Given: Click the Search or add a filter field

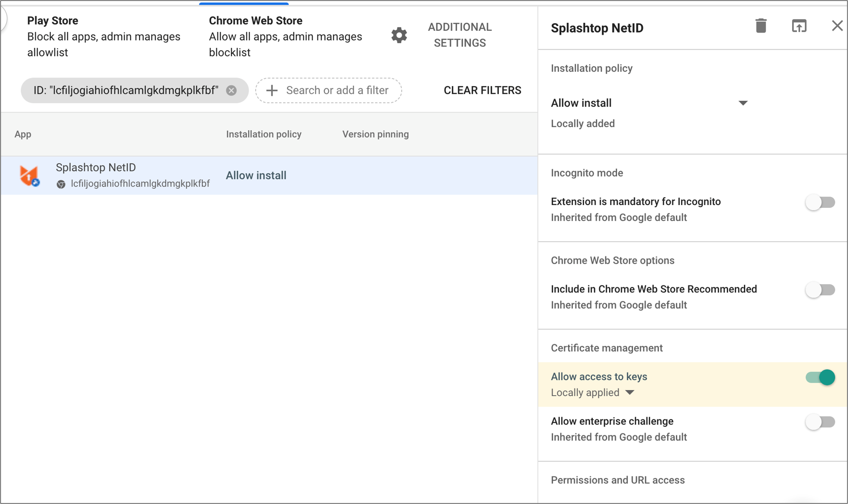Looking at the screenshot, I should point(328,90).
